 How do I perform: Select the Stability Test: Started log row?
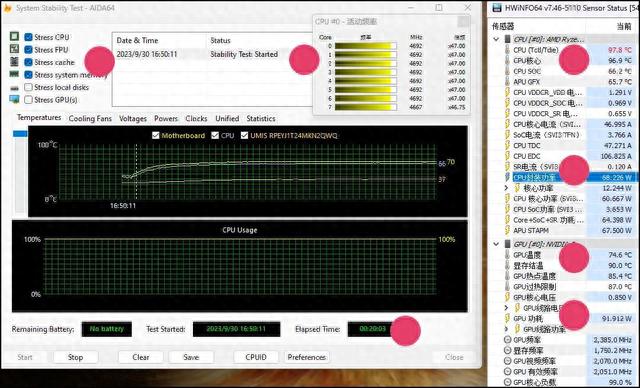(212, 54)
